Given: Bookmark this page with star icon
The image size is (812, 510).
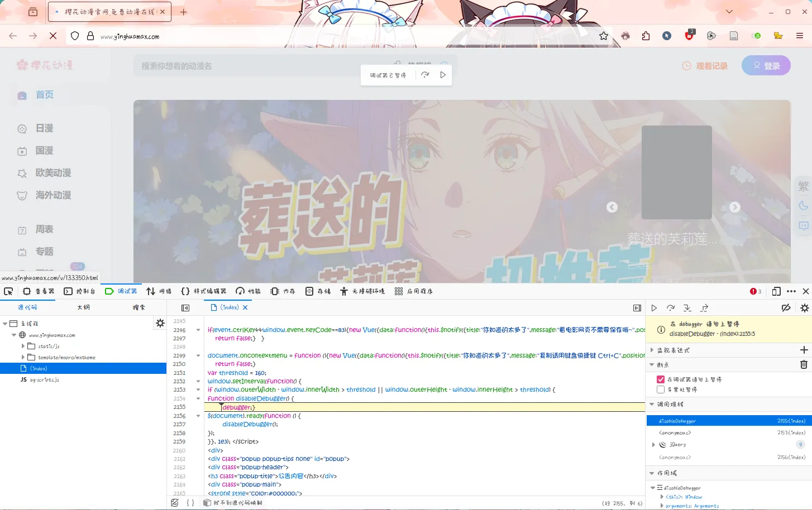Looking at the screenshot, I should coord(604,36).
